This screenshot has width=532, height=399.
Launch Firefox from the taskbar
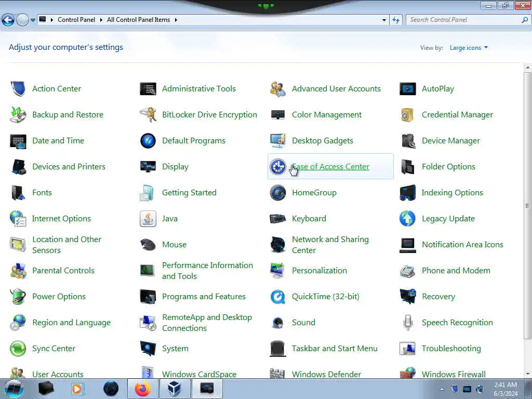point(143,389)
